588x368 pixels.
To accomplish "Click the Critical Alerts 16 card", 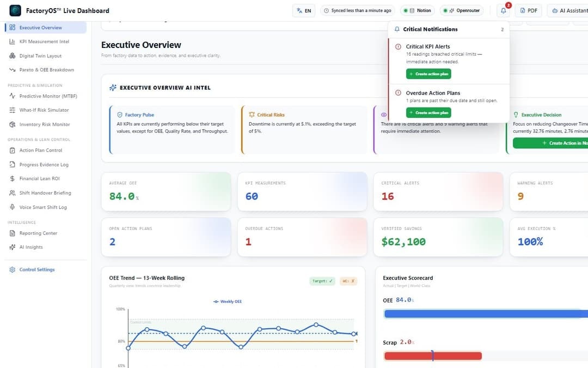I will pyautogui.click(x=438, y=191).
